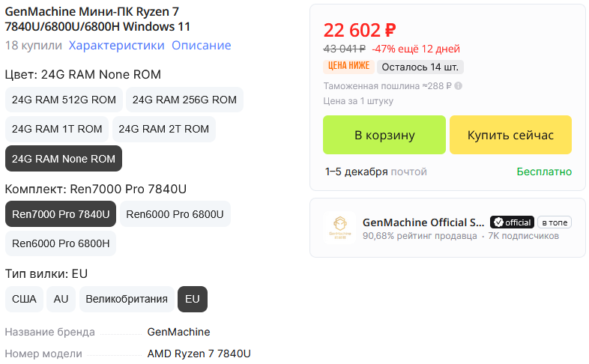Choose the 24G RAM 256G ROM variant
This screenshot has width=589, height=364.
[184, 100]
